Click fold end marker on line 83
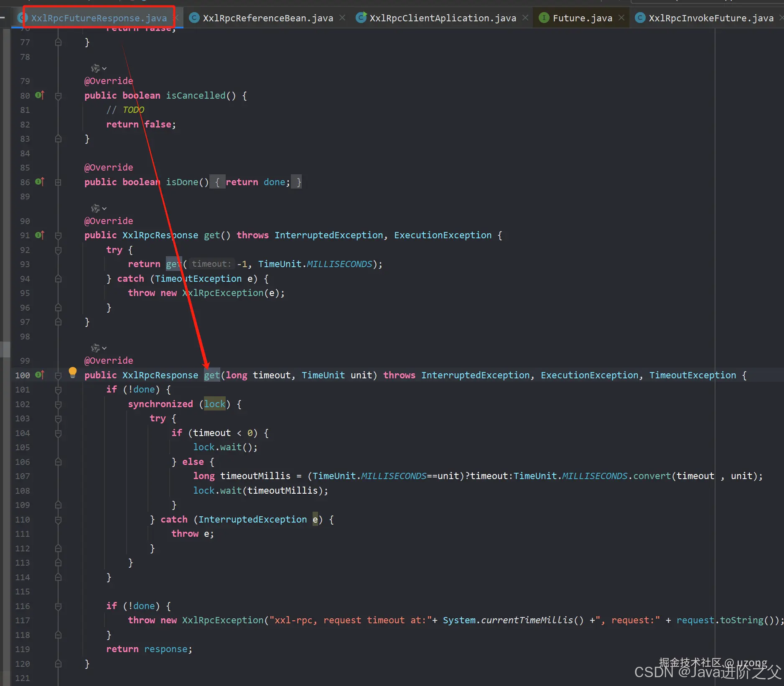784x686 pixels. 58,139
